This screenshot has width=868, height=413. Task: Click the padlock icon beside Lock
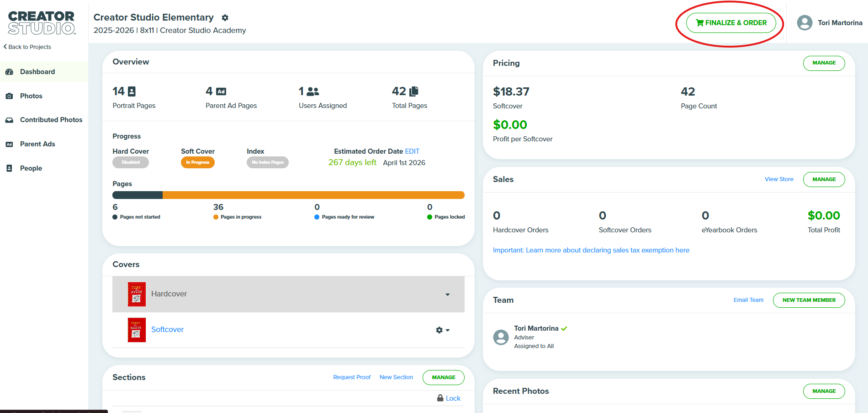click(440, 398)
